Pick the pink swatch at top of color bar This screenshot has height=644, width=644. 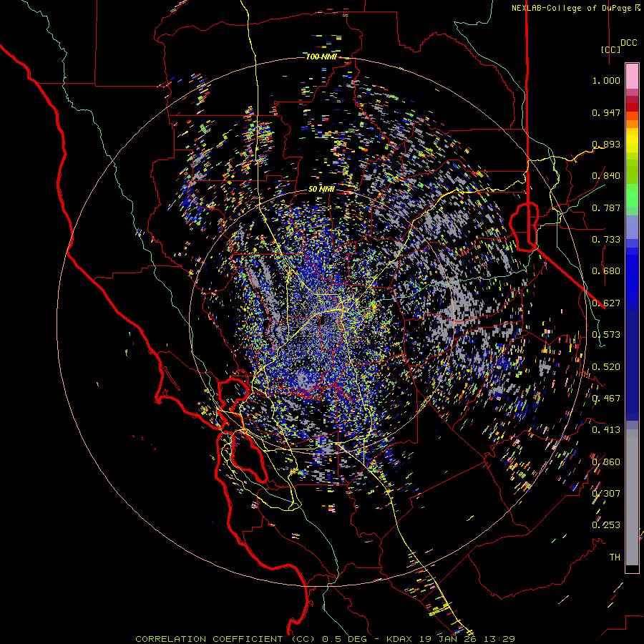click(632, 76)
